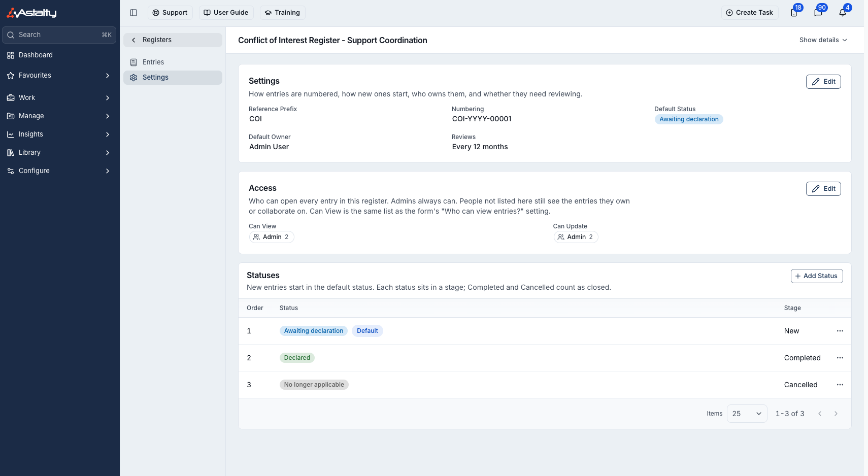The width and height of the screenshot is (868, 476).
Task: Click the Can Update Admin group chip
Action: 576,237
